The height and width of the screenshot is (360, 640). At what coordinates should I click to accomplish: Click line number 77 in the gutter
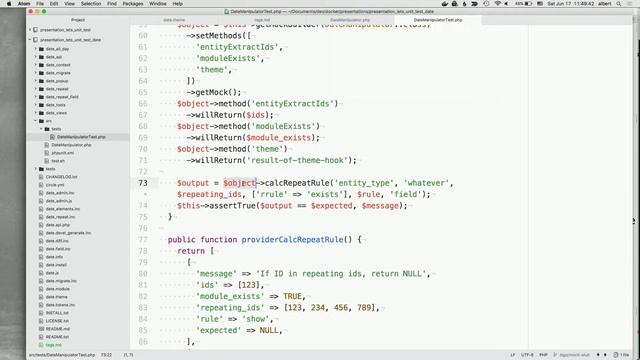click(143, 240)
